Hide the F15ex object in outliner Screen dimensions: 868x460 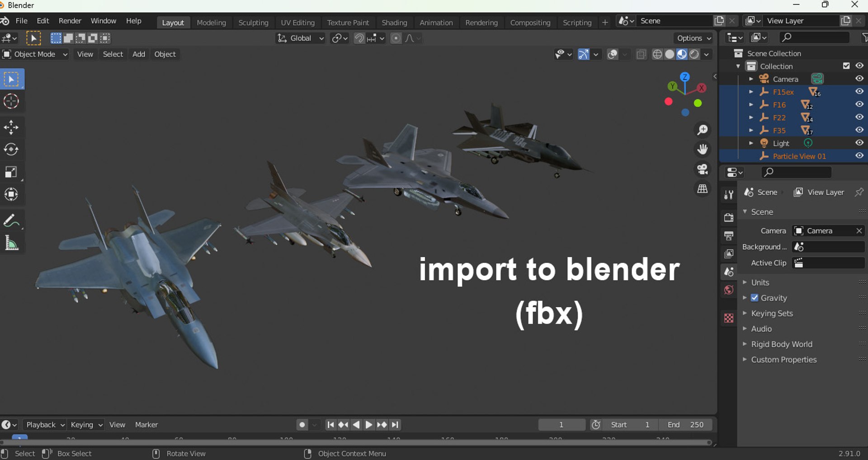[859, 92]
